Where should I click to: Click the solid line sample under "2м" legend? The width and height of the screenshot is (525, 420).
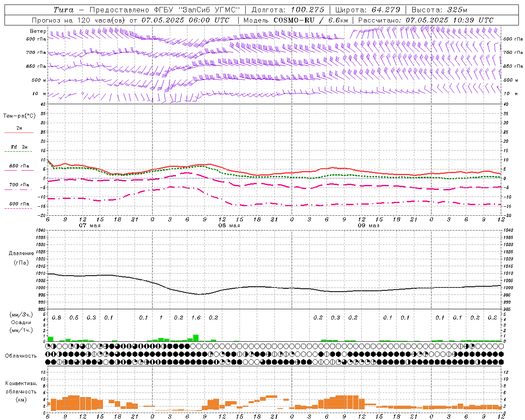click(x=19, y=133)
